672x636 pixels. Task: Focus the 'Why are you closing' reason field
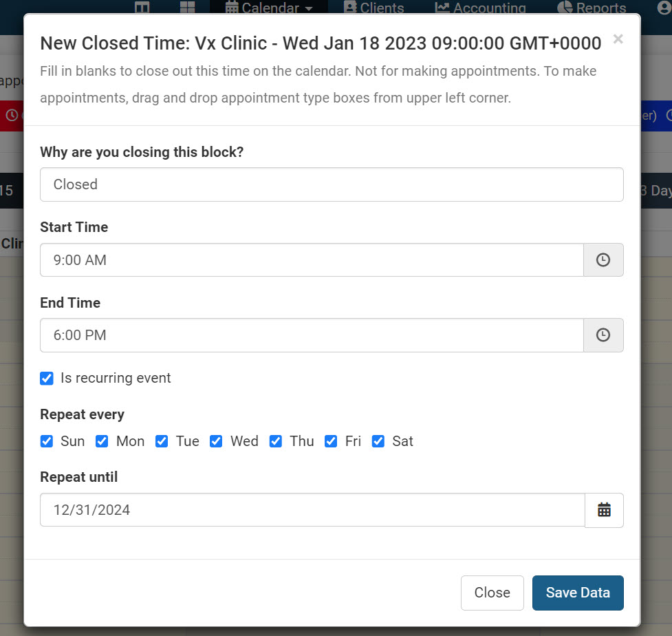coord(332,184)
